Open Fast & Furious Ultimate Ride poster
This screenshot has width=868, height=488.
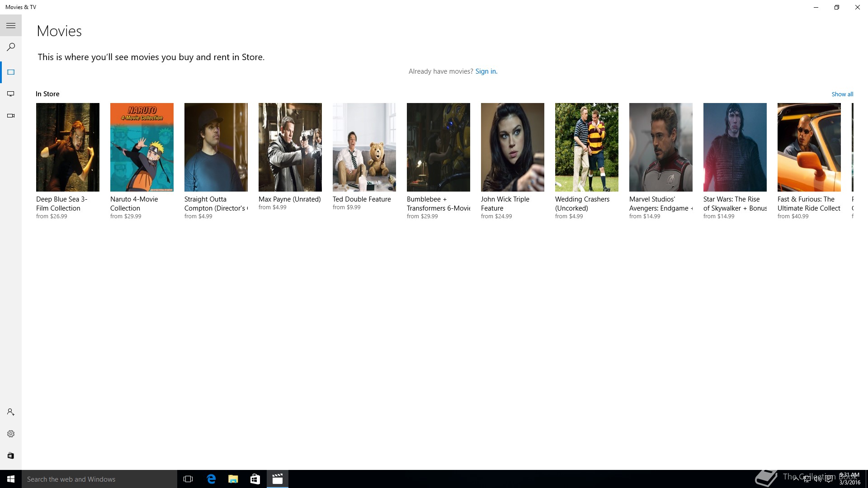(x=809, y=147)
